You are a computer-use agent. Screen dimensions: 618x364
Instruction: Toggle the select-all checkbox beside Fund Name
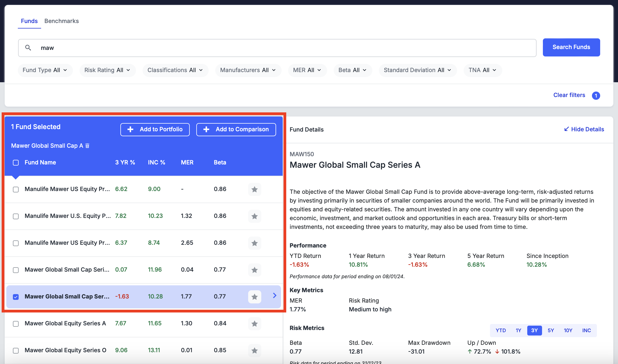[16, 163]
